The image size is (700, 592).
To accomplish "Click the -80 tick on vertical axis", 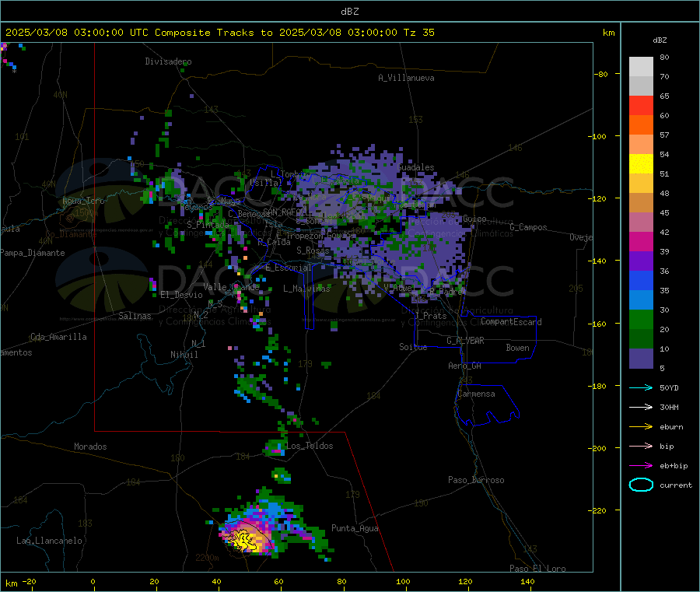I will coord(601,74).
